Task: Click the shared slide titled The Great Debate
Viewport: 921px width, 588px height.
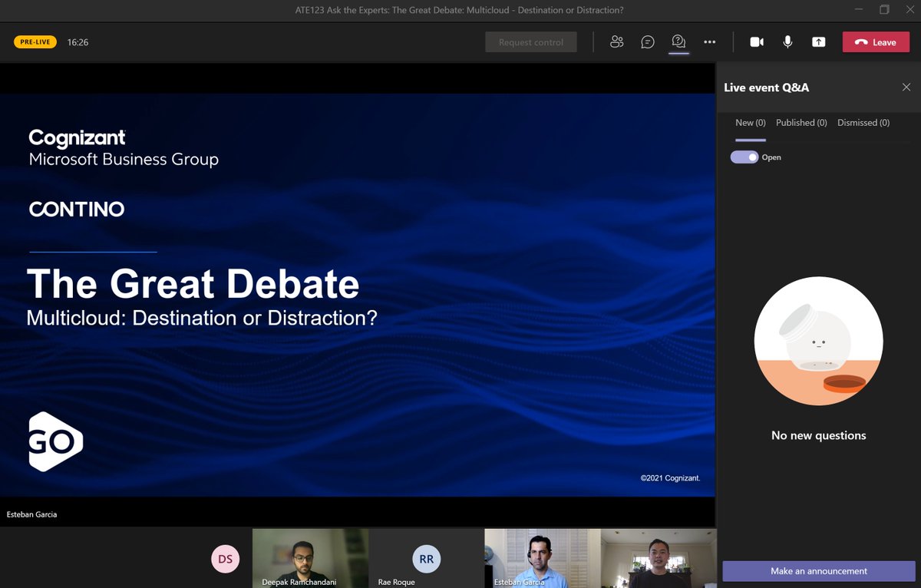Action: (358, 295)
